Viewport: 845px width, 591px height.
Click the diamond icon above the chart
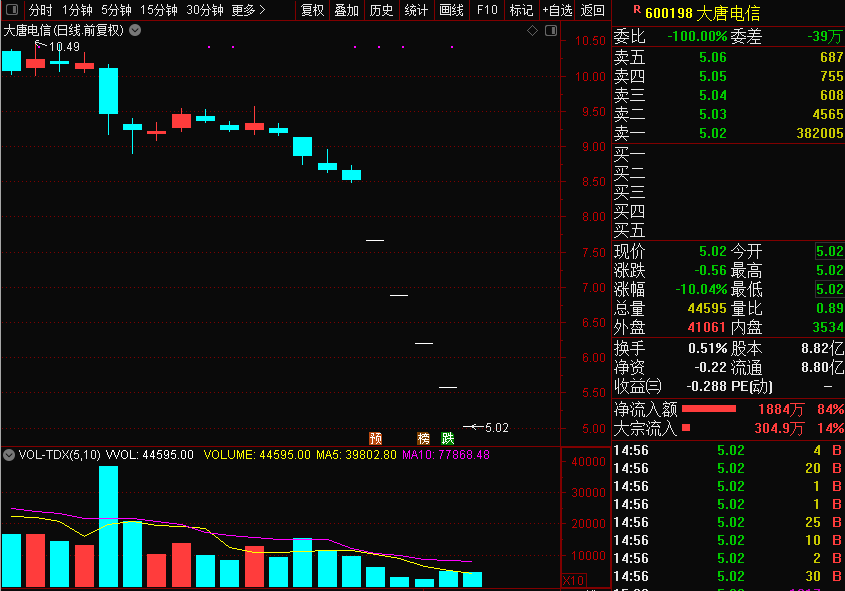click(532, 31)
